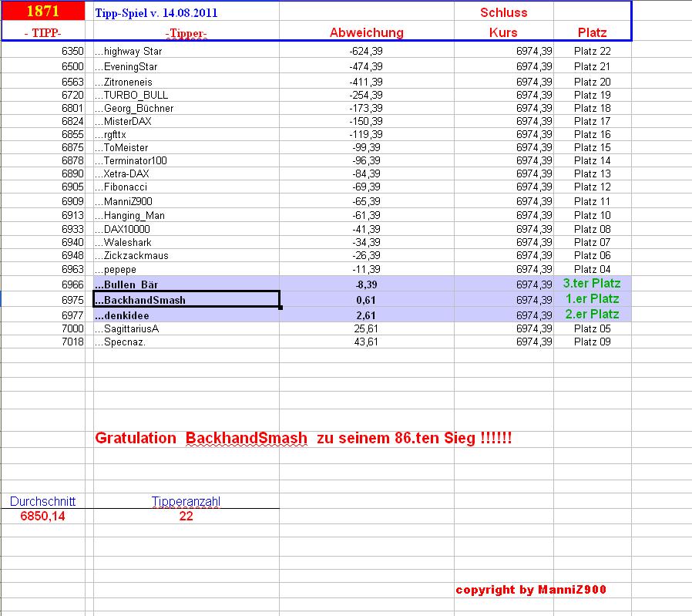This screenshot has width=692, height=616.
Task: Click the tip value 6890
Action: click(72, 173)
